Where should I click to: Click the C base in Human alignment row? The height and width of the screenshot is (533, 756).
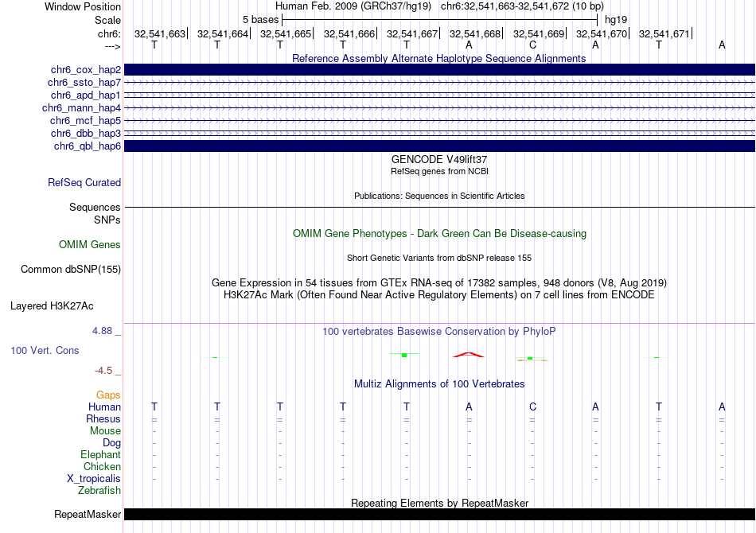[532, 407]
